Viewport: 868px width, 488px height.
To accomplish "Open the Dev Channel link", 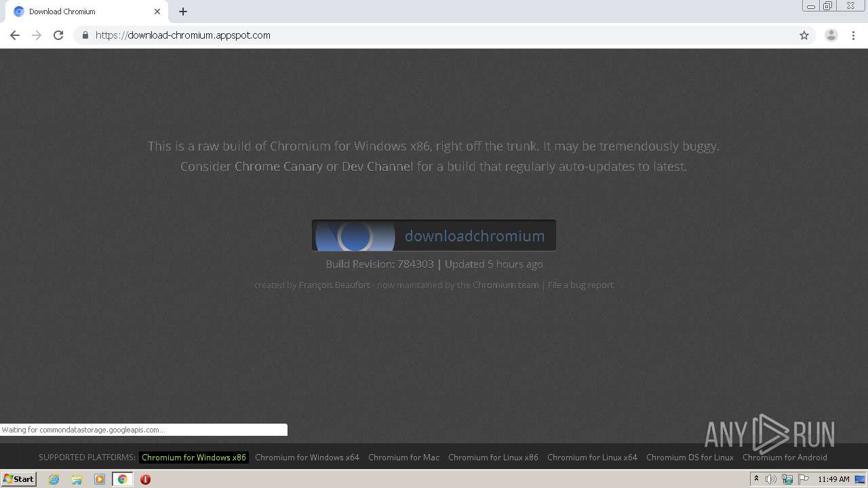I will point(377,166).
